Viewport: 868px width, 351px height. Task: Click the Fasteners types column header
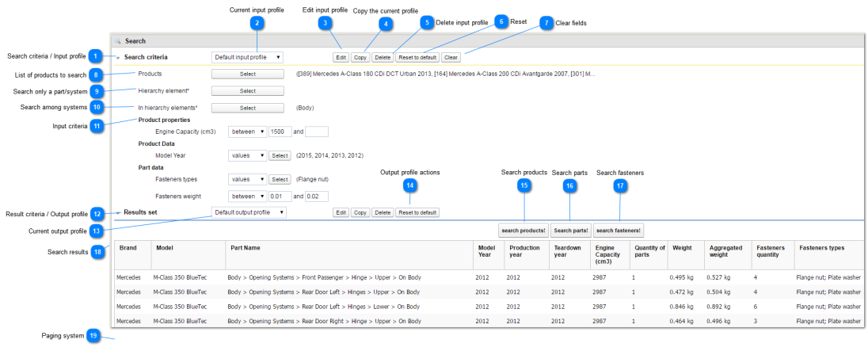[829, 254]
